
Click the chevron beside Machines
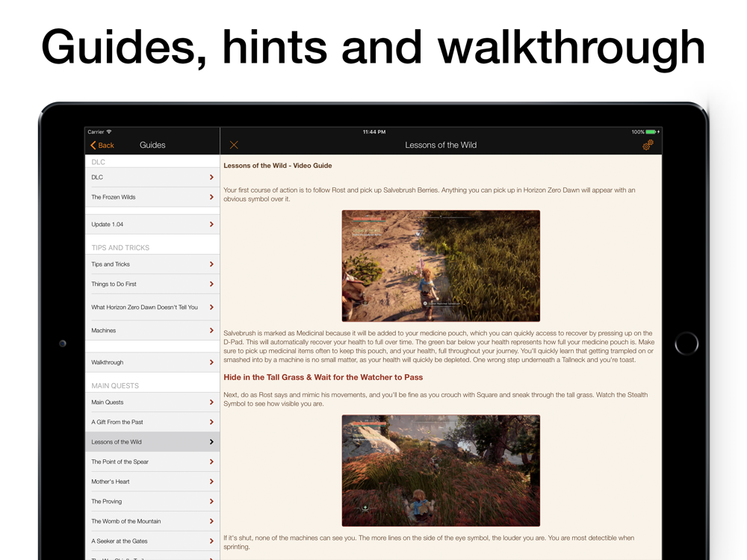point(211,331)
